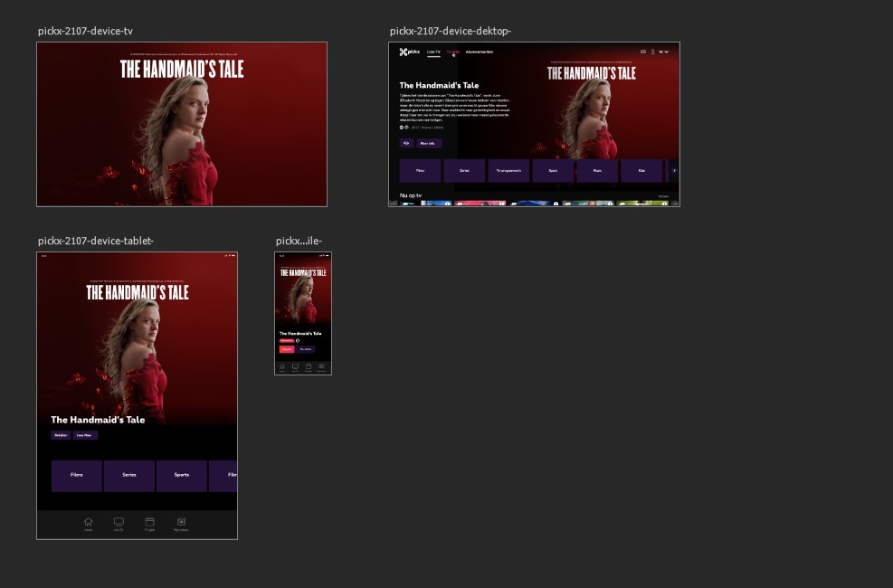This screenshot has height=588, width=893.
Task: Click the Kijk button in desktop mockup
Action: click(x=406, y=143)
